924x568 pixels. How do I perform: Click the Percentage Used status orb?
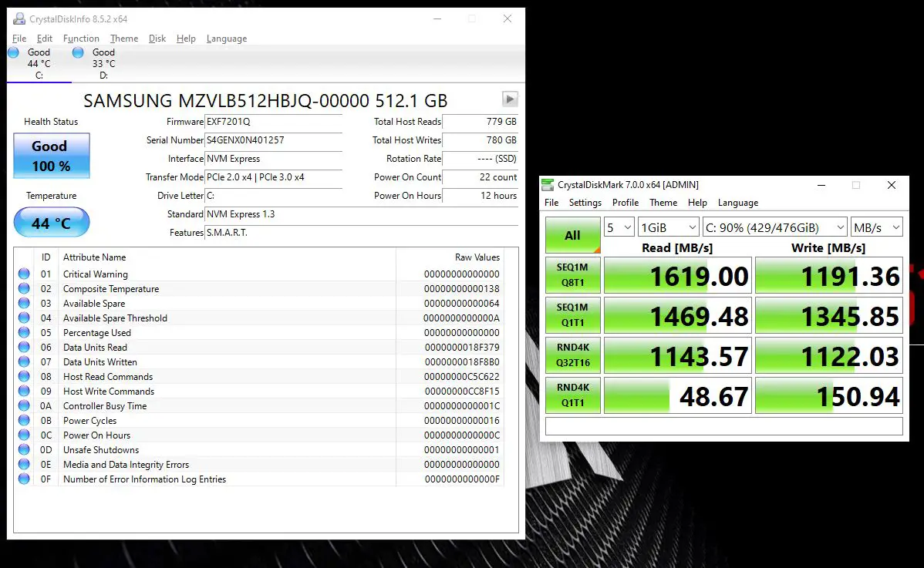click(x=24, y=333)
